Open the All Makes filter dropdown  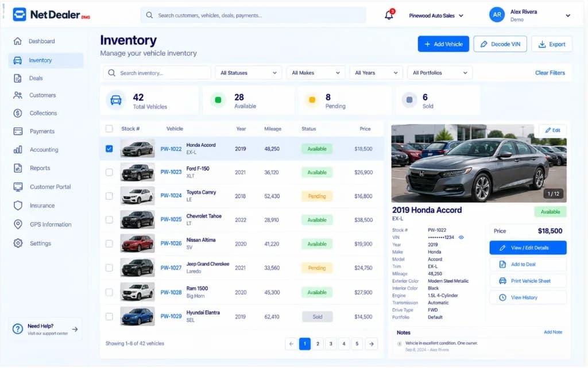(316, 73)
